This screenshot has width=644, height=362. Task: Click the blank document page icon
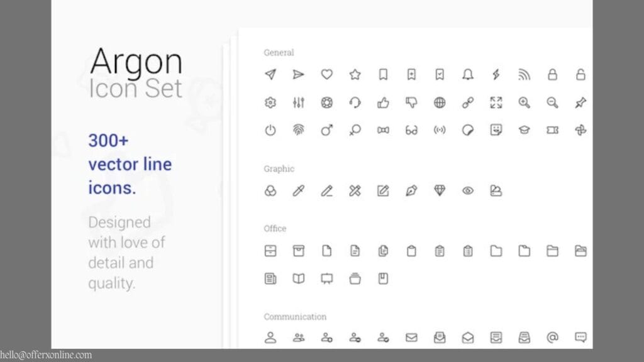pos(327,251)
